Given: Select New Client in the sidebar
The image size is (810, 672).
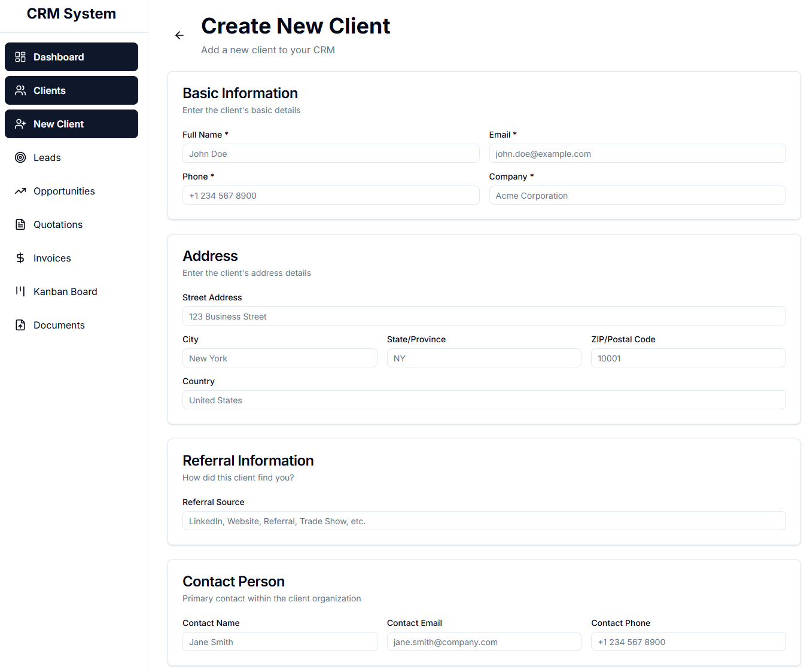Looking at the screenshot, I should 71,124.
